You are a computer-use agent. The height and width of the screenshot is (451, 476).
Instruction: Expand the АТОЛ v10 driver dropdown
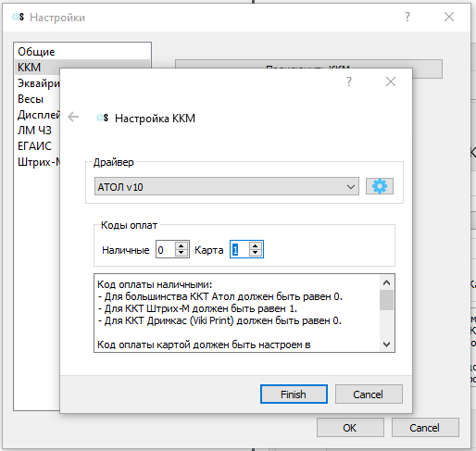(x=350, y=187)
